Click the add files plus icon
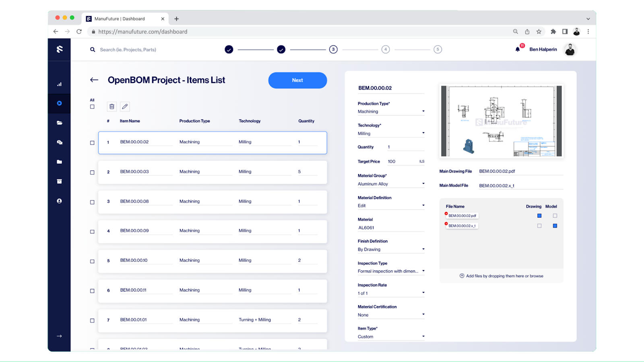 (462, 276)
